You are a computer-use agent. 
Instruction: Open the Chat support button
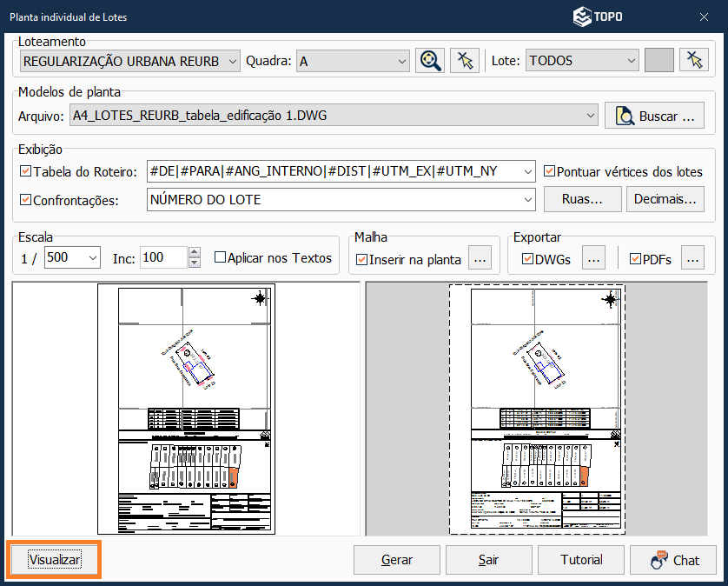click(673, 560)
